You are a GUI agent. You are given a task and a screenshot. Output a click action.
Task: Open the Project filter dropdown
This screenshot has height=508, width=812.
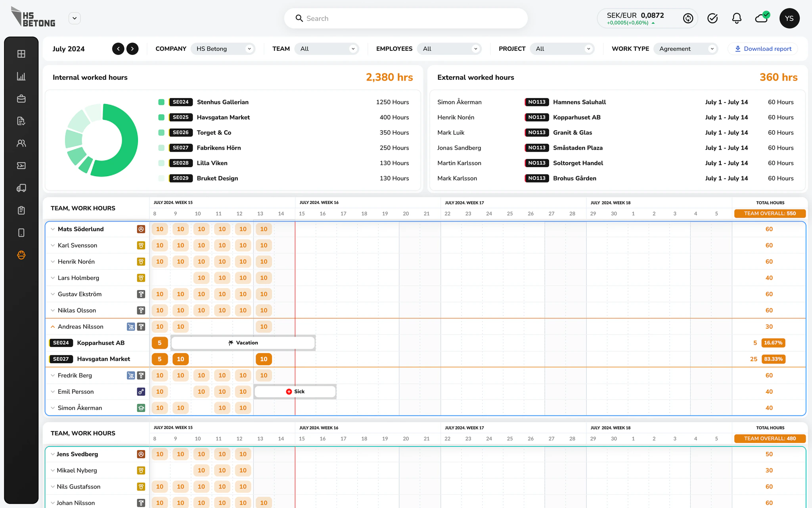[562, 49]
